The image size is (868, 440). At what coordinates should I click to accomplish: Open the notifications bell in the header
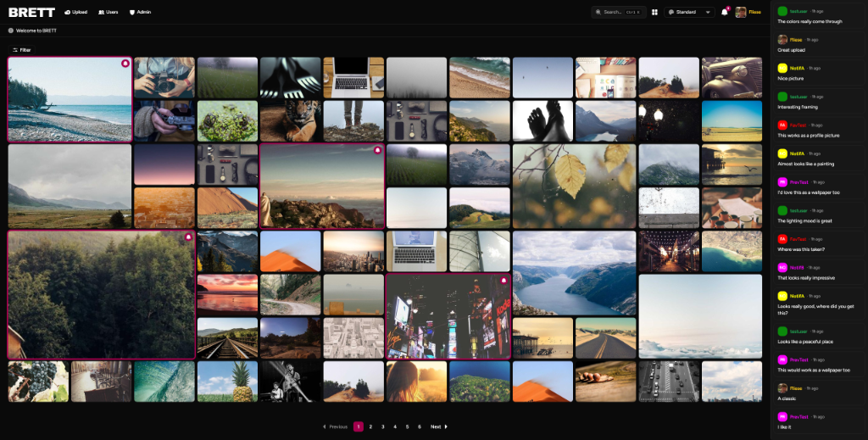click(x=724, y=12)
